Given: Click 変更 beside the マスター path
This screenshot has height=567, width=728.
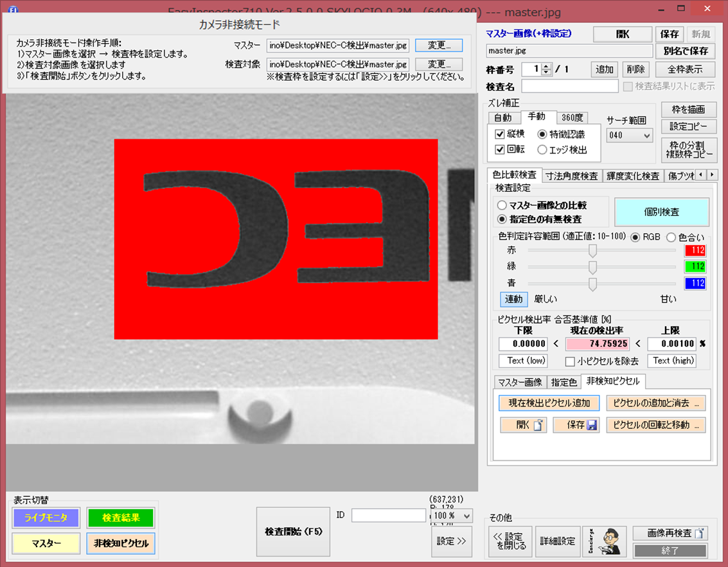Looking at the screenshot, I should (x=439, y=45).
